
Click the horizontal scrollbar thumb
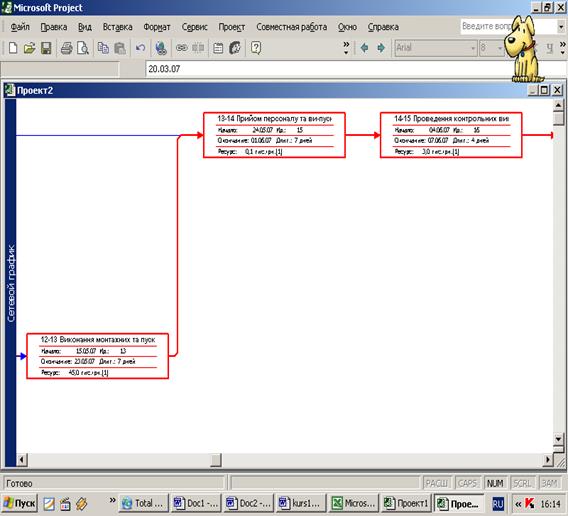coord(216,460)
